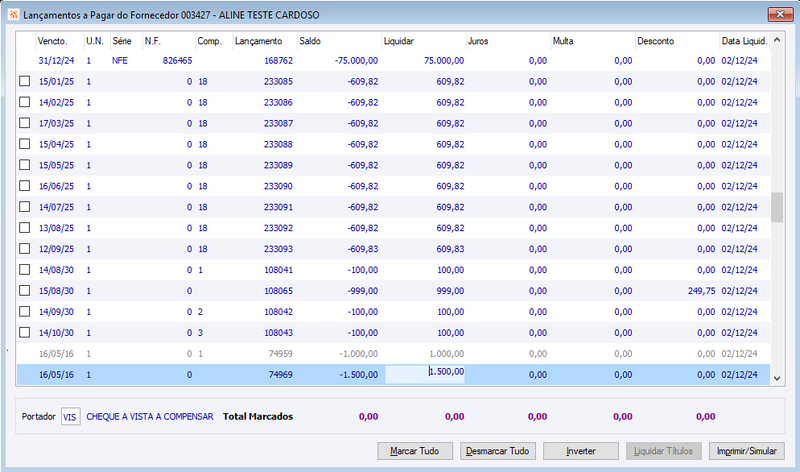The image size is (800, 472).
Task: Click the Marcar Tudo button
Action: 415,451
